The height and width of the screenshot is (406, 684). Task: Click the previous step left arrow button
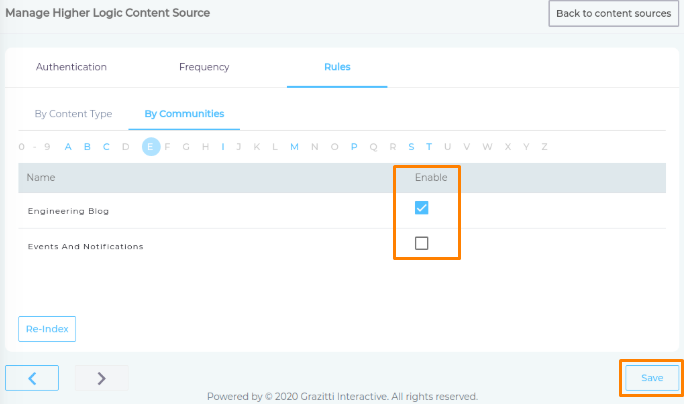tap(32, 378)
